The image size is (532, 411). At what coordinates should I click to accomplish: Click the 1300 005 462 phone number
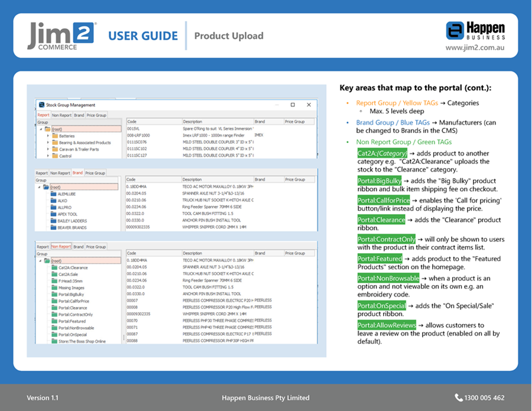[484, 398]
